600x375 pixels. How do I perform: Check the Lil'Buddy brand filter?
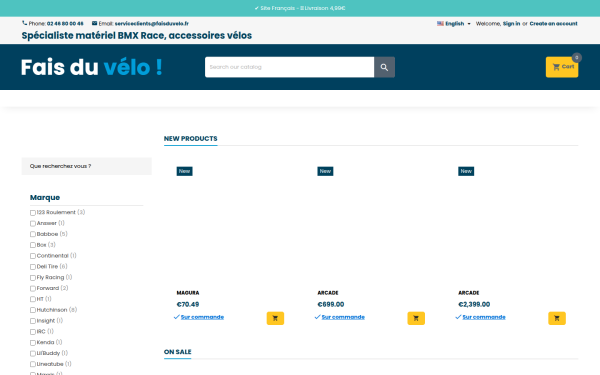(33, 354)
